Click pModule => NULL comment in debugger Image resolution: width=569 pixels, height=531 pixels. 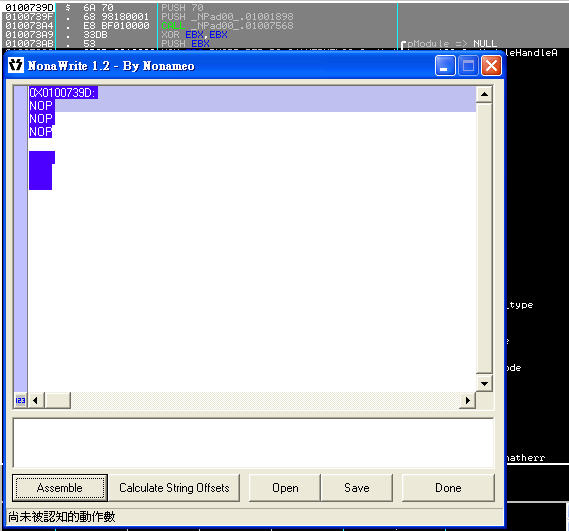[452, 44]
